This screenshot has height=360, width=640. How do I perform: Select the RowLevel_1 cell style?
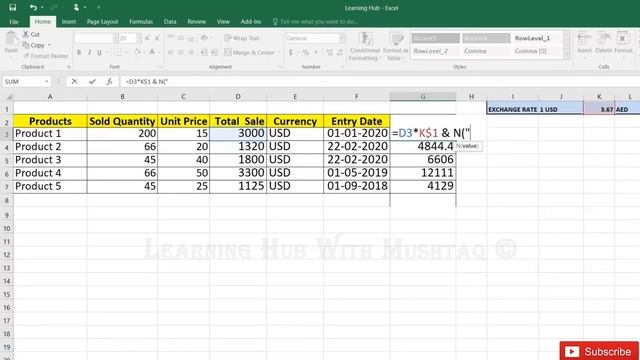[532, 38]
